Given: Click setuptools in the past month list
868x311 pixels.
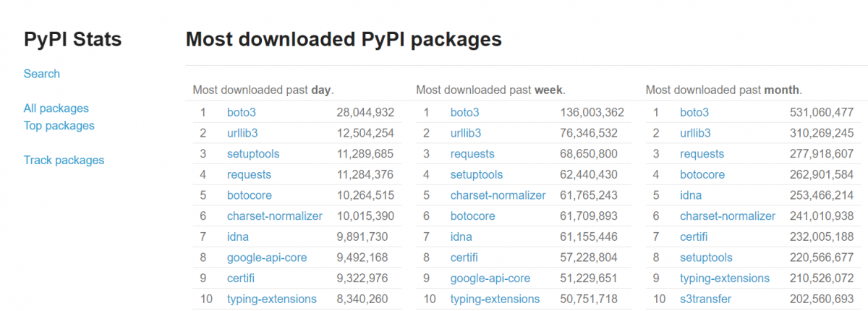Looking at the screenshot, I should [x=706, y=257].
